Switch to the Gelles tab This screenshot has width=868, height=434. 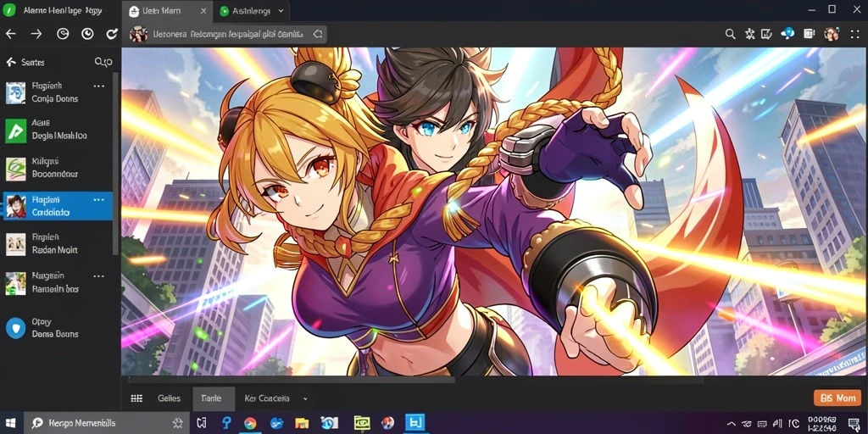click(x=170, y=398)
